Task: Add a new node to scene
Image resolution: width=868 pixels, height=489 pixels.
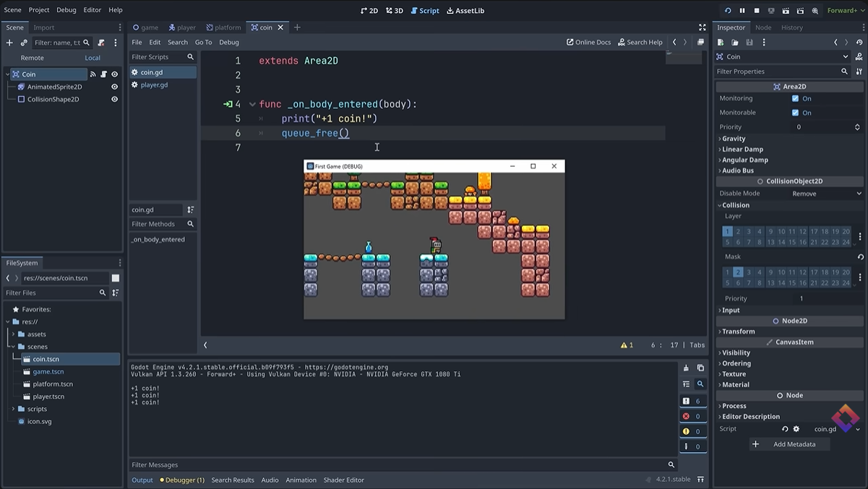Action: pos(9,43)
